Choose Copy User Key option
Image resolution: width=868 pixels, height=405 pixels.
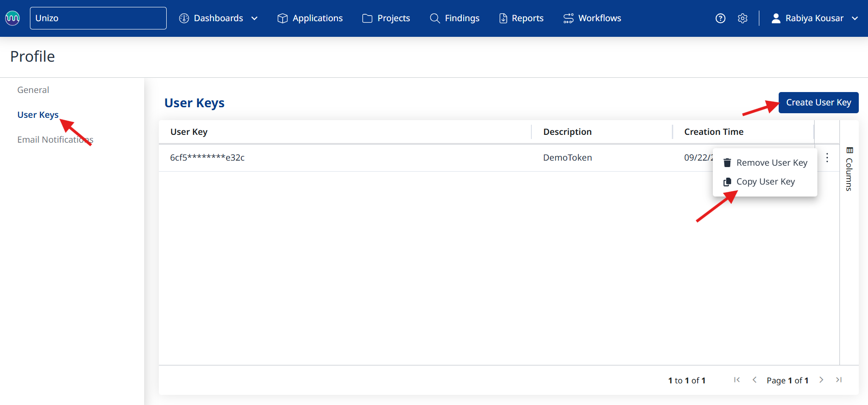(765, 182)
